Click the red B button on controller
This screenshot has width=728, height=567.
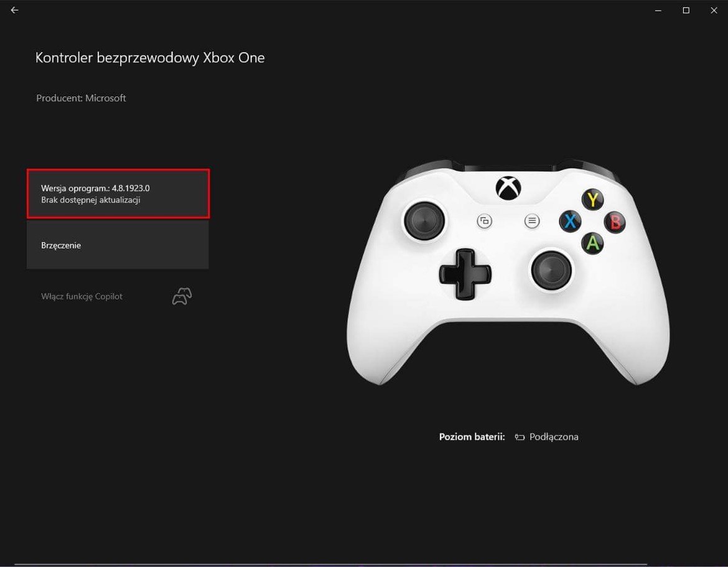point(615,222)
